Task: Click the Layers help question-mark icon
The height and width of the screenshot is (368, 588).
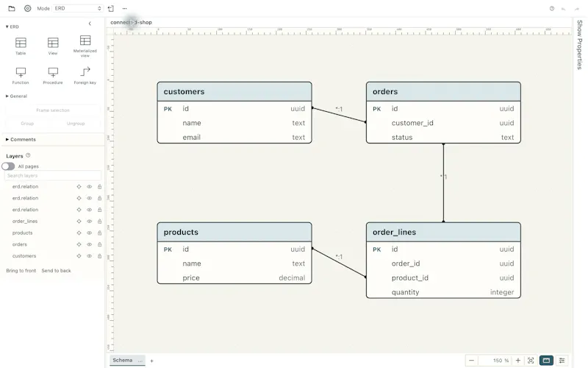Action: [28, 155]
